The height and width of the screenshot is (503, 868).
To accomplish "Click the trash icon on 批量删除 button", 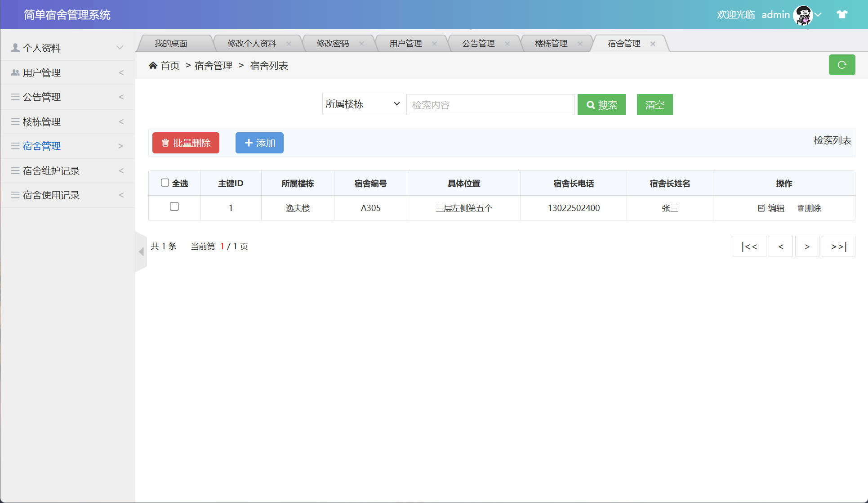I will click(165, 143).
